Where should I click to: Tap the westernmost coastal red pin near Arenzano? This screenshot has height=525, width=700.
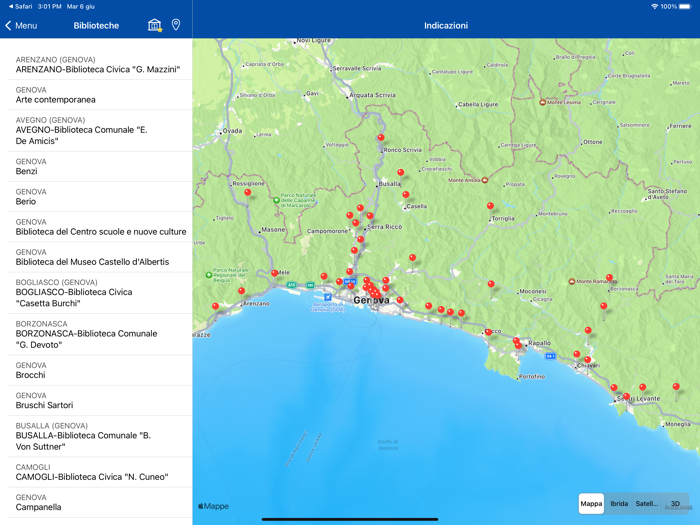pos(215,306)
